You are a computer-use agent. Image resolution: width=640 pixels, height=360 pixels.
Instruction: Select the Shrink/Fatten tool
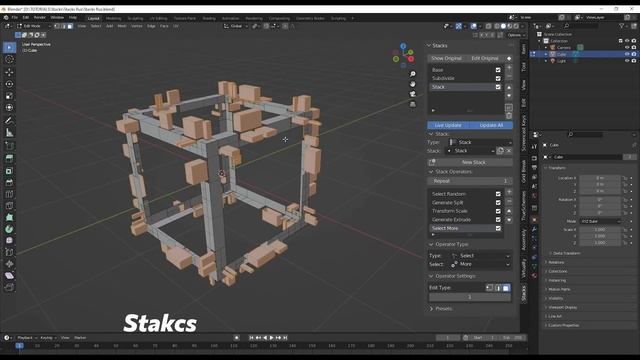9,264
